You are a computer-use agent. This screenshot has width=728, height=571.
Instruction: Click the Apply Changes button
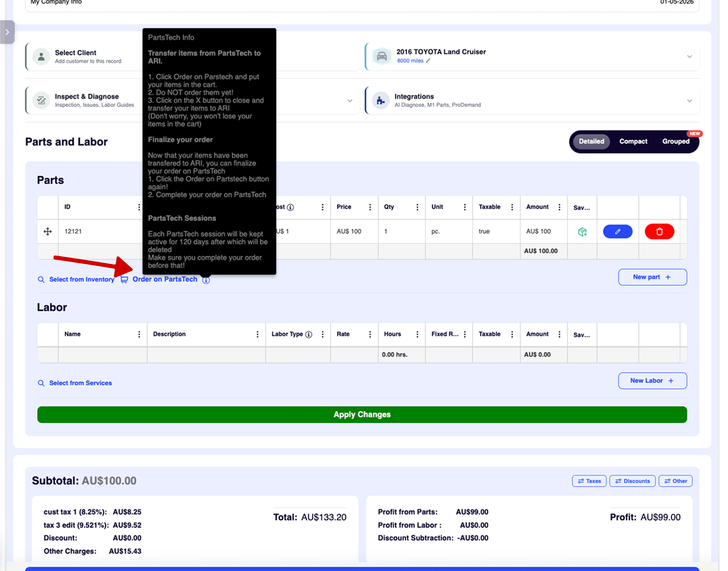(362, 415)
